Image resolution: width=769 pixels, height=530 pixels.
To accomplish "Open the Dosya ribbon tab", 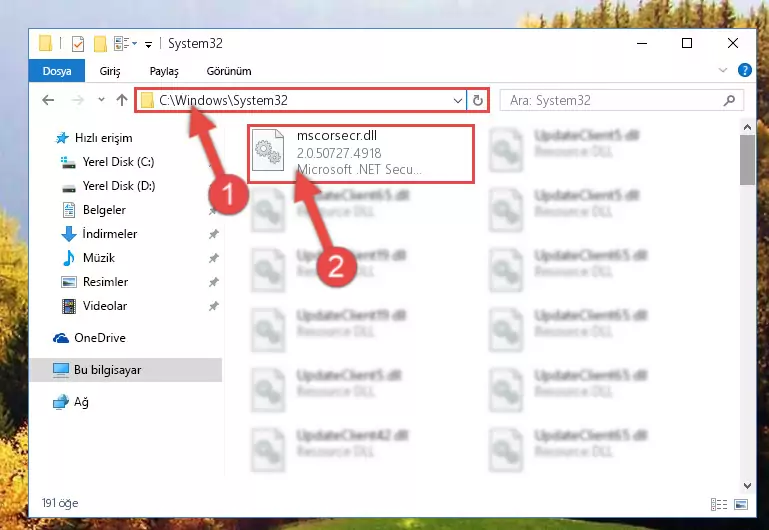I will 57,71.
